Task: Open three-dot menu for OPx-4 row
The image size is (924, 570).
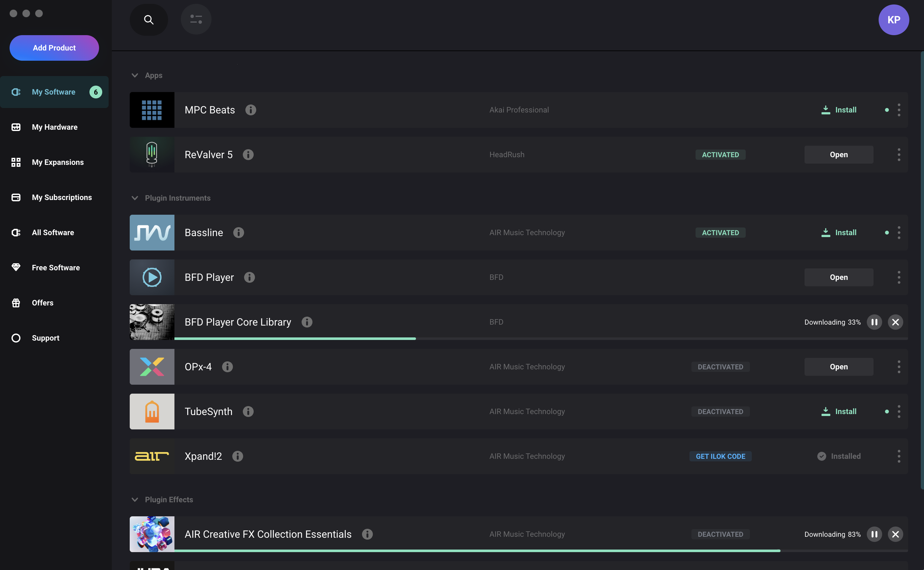Action: [899, 367]
